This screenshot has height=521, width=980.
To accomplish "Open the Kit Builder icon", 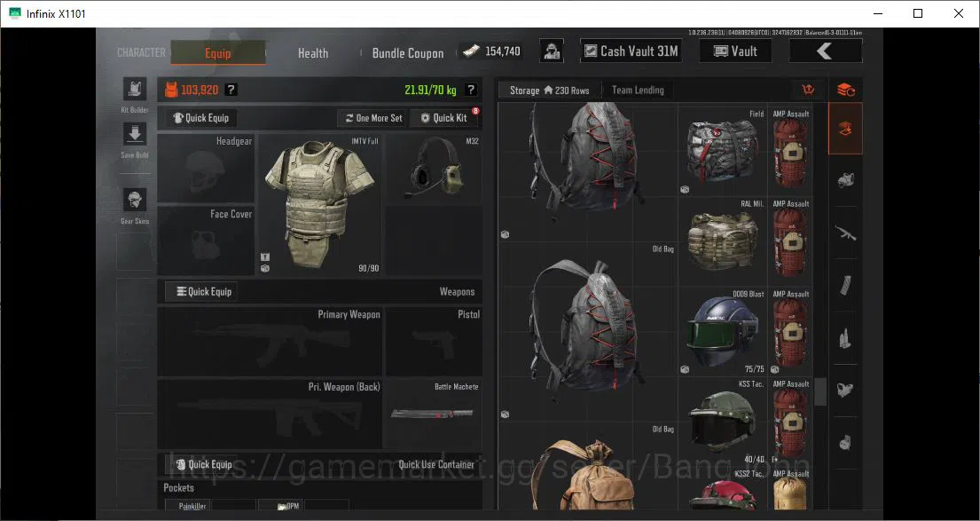I will tap(135, 90).
